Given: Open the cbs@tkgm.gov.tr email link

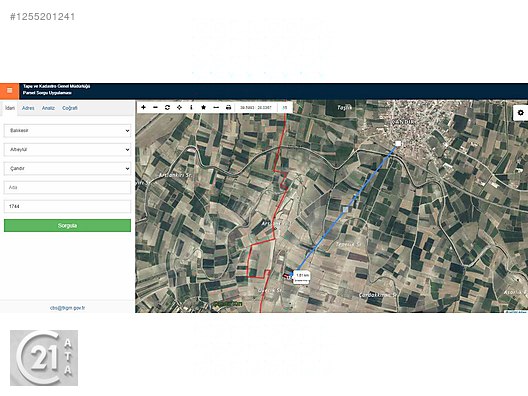Looking at the screenshot, I should pyautogui.click(x=67, y=308).
